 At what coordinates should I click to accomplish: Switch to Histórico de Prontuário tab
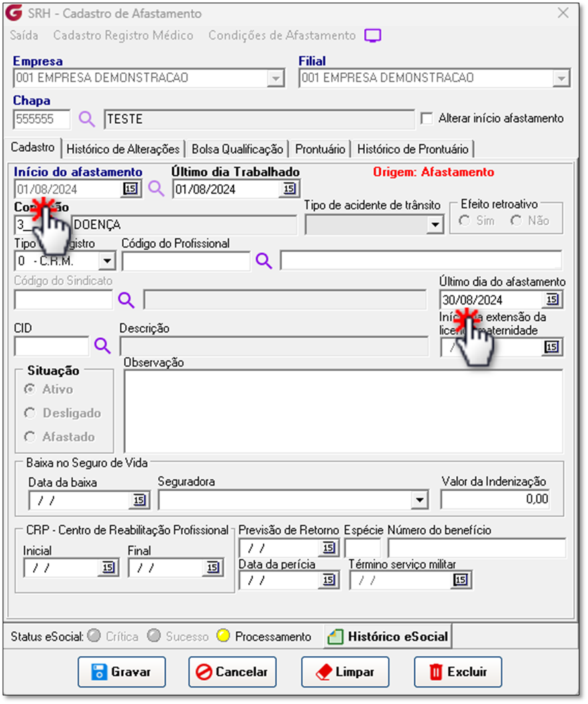(413, 149)
